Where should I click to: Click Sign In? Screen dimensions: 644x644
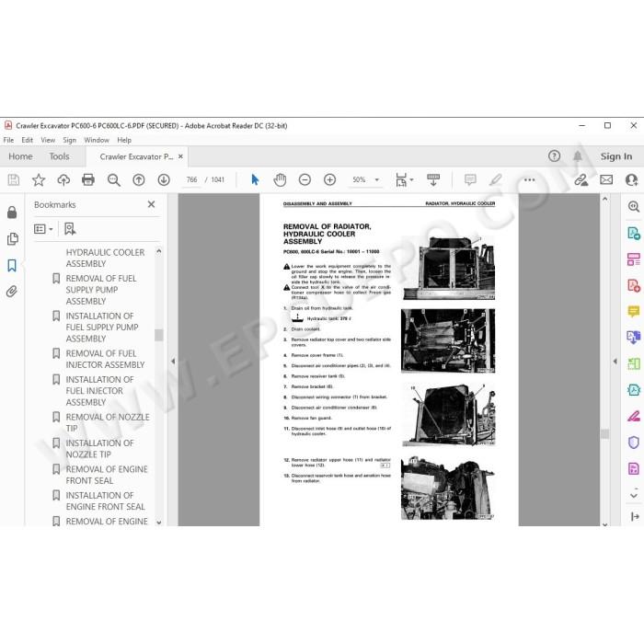pyautogui.click(x=616, y=156)
